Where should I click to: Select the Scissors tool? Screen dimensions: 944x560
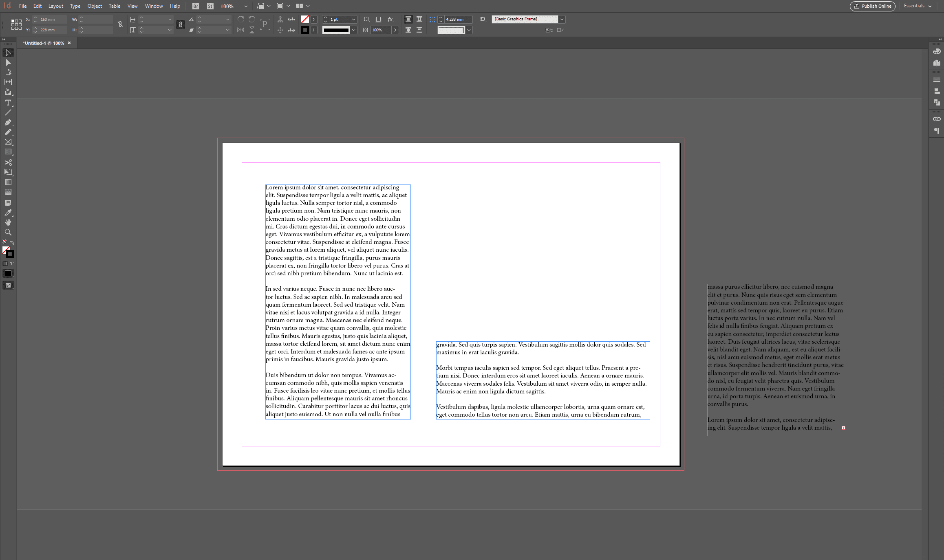8,162
